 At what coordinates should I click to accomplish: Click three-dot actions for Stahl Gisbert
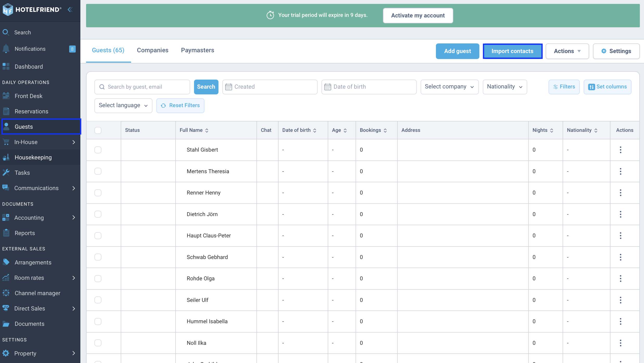point(621,150)
